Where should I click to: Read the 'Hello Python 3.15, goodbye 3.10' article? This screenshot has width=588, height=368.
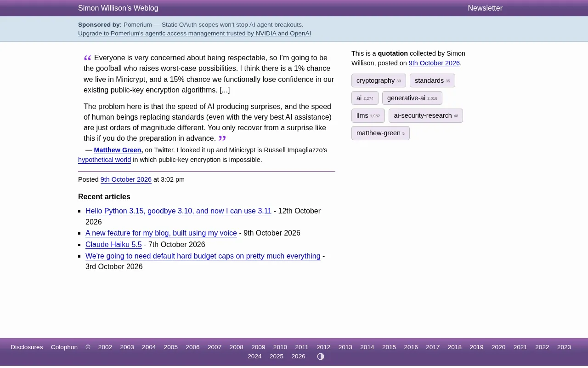point(178,211)
